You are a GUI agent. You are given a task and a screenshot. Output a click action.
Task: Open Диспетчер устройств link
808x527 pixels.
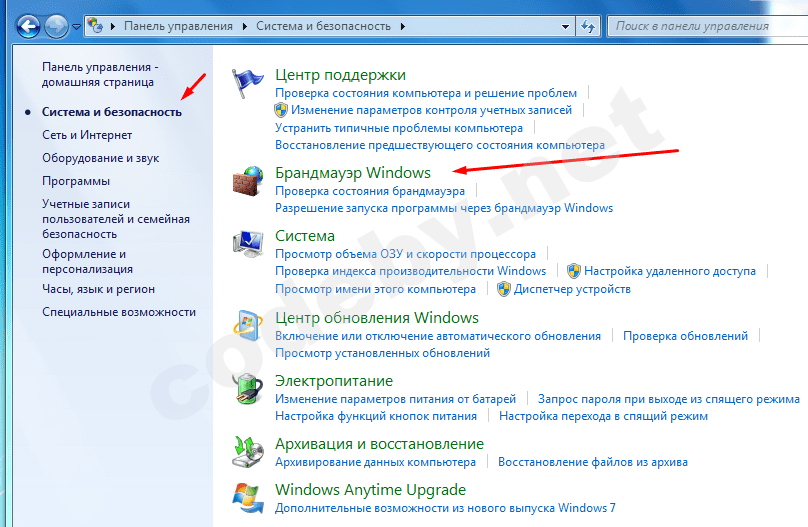point(572,289)
